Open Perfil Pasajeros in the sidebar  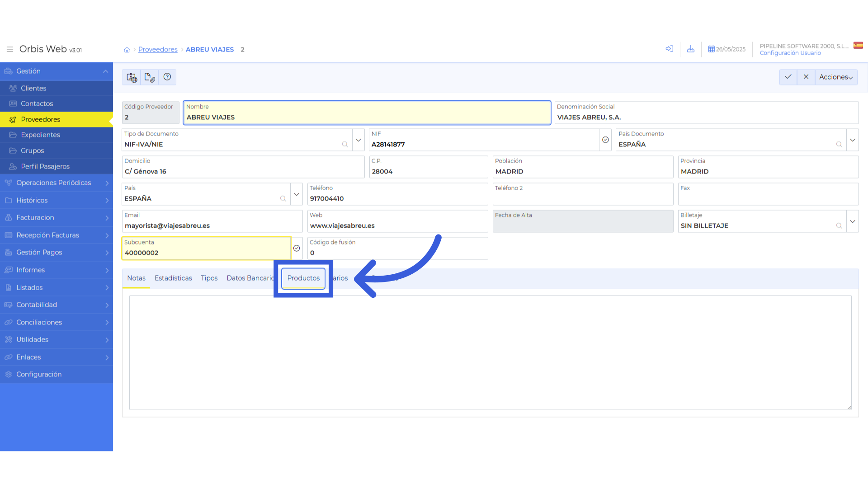(x=57, y=166)
